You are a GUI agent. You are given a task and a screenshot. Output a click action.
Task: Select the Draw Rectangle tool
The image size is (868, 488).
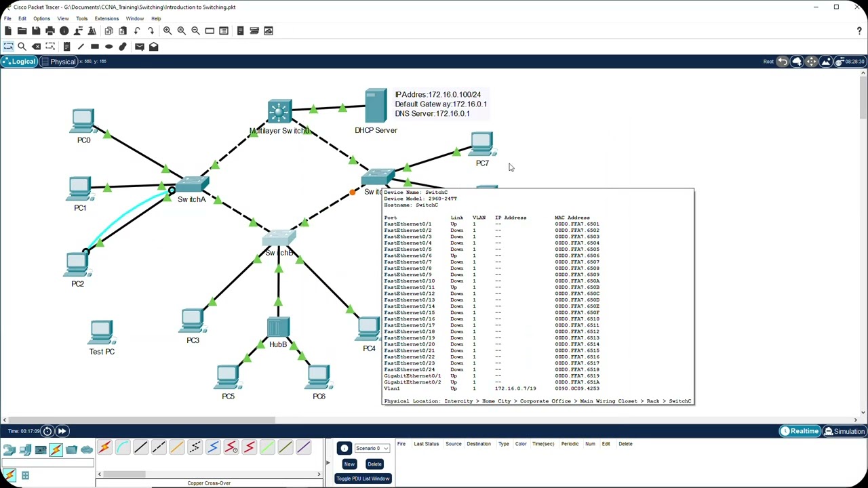pos(95,47)
